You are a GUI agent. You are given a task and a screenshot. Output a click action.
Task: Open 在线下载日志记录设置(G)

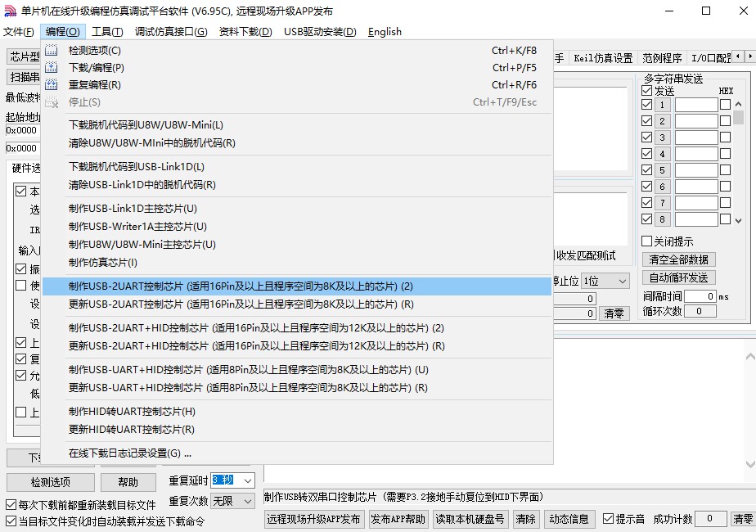tap(297, 453)
